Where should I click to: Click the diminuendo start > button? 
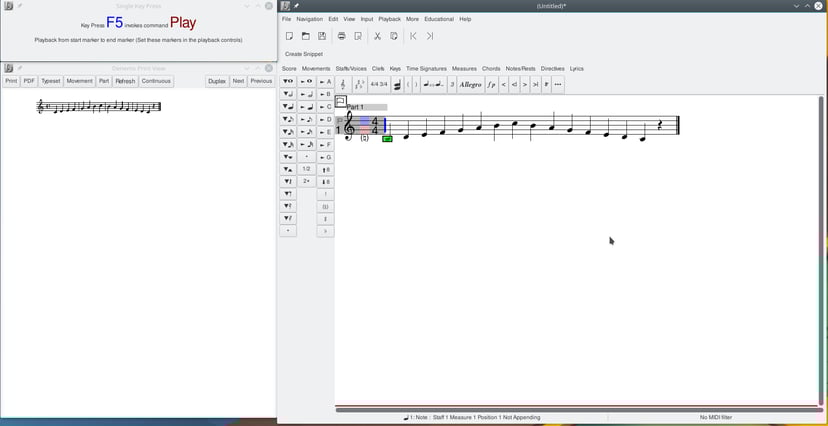coord(525,84)
